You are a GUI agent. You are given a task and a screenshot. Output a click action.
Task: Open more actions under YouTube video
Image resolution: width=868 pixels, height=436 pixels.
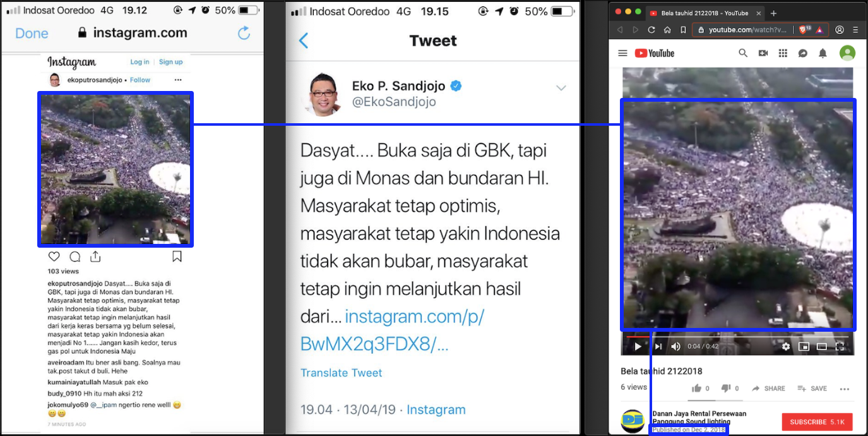tap(845, 389)
